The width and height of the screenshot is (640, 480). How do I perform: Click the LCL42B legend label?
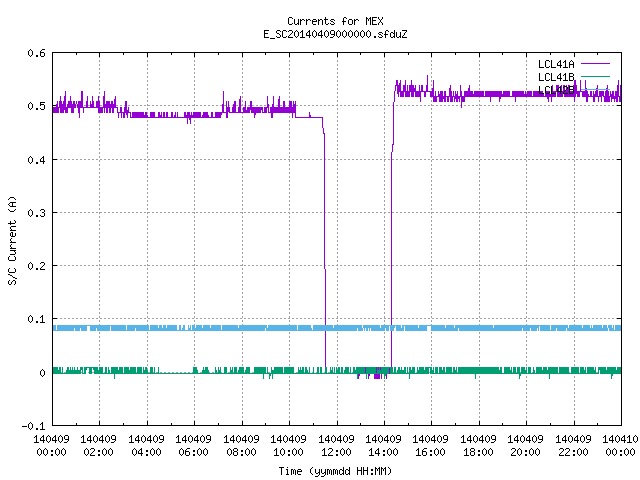click(x=556, y=90)
